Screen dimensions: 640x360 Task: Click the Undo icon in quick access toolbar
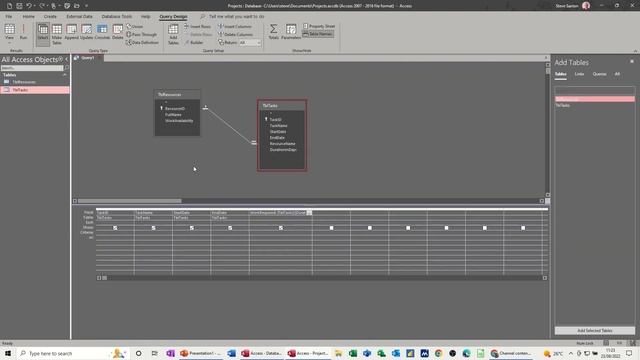pyautogui.click(x=29, y=6)
